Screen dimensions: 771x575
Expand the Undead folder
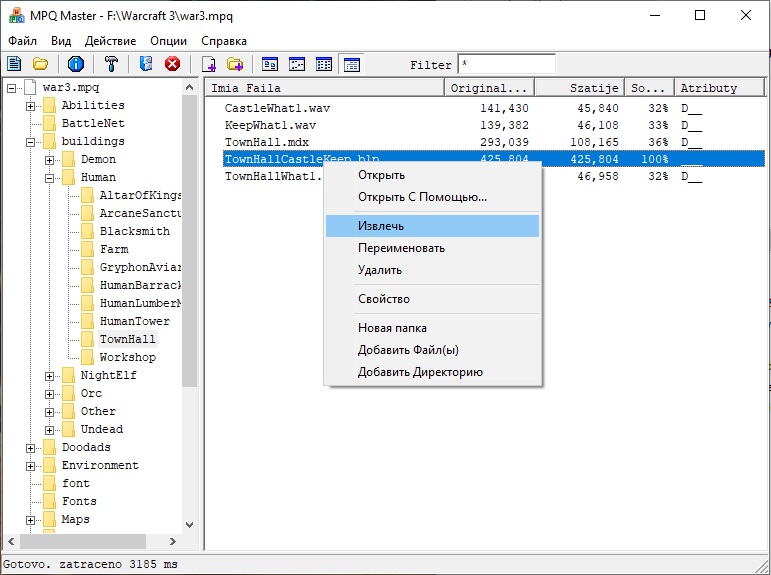pos(49,430)
